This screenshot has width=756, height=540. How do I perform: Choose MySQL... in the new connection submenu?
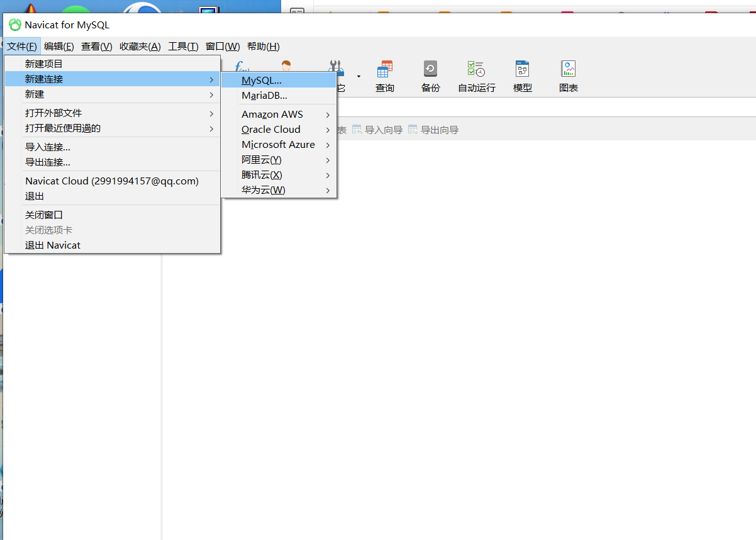(x=279, y=81)
